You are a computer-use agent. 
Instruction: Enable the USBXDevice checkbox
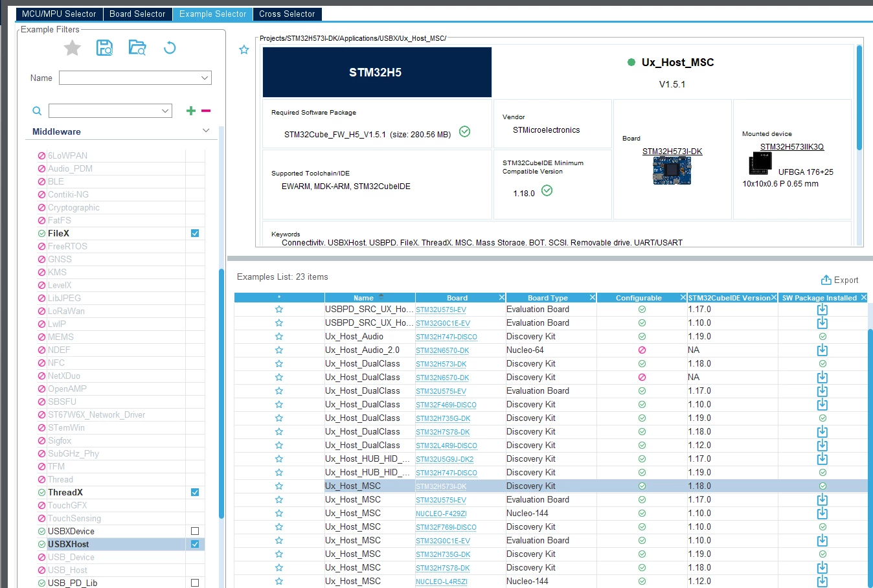click(195, 531)
